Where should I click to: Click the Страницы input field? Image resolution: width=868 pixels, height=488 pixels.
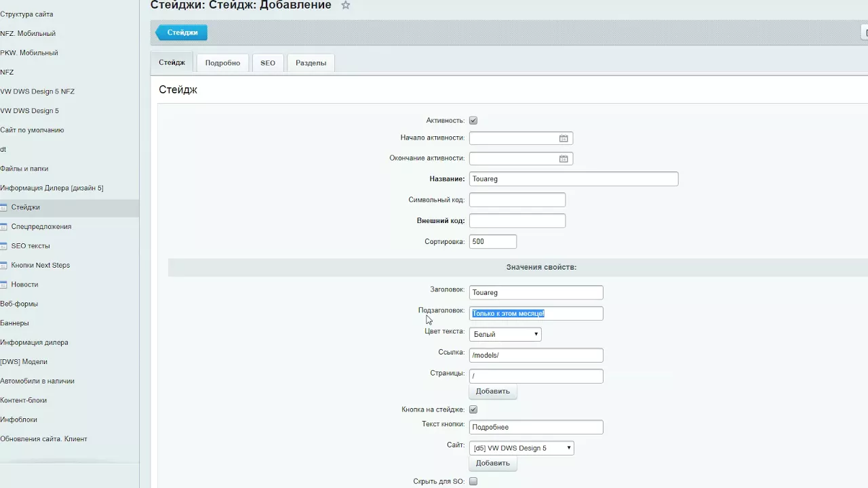(536, 375)
